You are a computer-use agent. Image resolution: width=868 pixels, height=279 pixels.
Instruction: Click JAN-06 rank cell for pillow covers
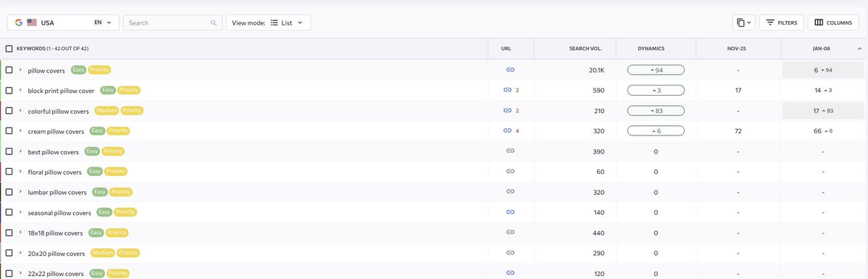pyautogui.click(x=822, y=70)
